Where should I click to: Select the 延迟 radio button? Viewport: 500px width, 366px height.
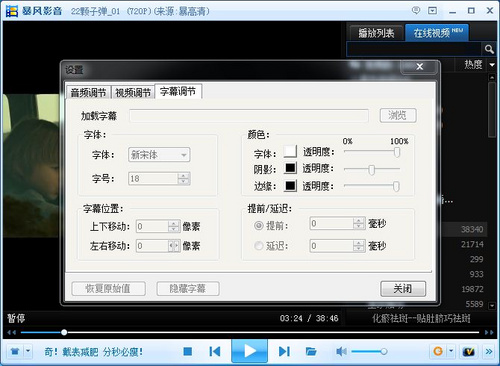[x=259, y=246]
